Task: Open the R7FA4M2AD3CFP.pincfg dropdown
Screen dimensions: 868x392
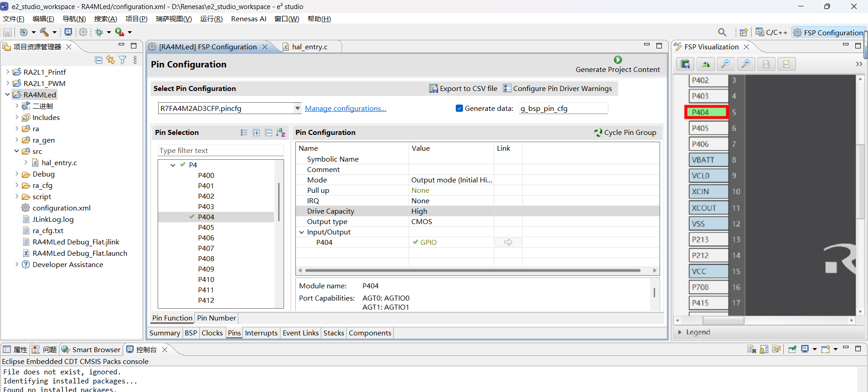Action: coord(297,108)
